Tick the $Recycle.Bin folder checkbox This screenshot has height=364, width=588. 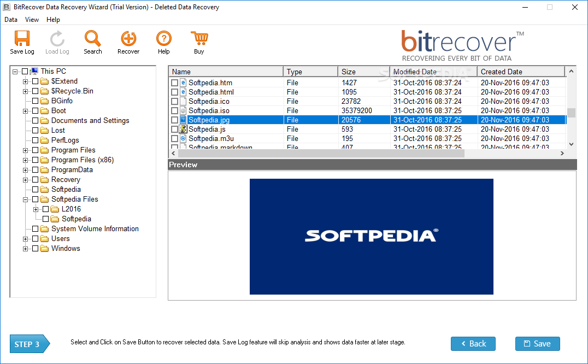(x=36, y=91)
